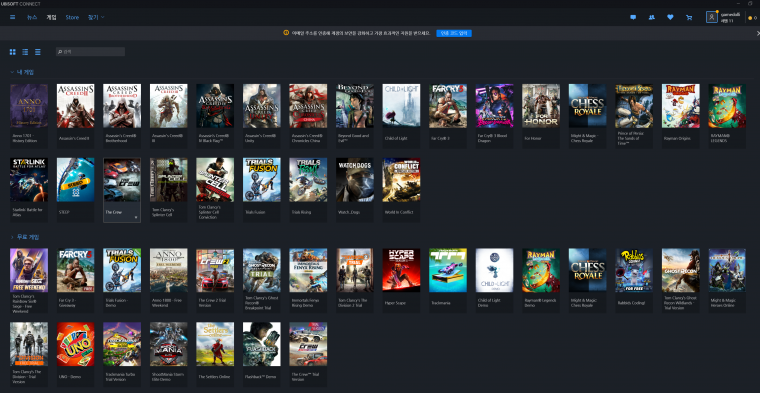The height and width of the screenshot is (393, 760).
Task: Collapse the Free Games section chevron
Action: (x=12, y=237)
